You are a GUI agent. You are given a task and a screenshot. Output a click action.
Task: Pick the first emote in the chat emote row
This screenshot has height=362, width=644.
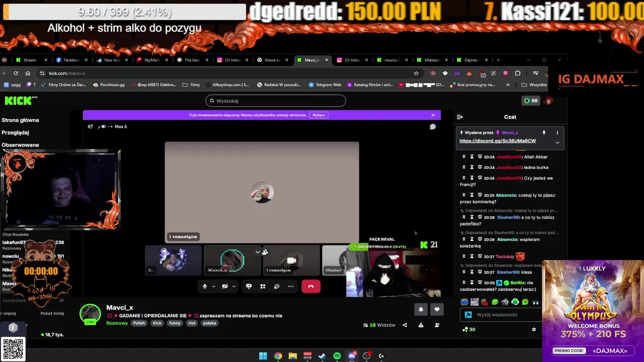[x=464, y=302]
